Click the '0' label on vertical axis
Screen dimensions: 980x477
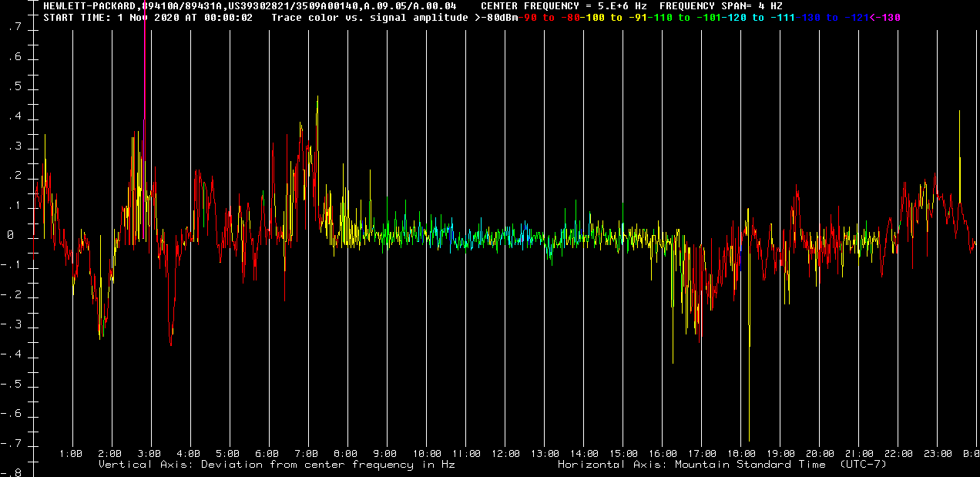[11, 237]
